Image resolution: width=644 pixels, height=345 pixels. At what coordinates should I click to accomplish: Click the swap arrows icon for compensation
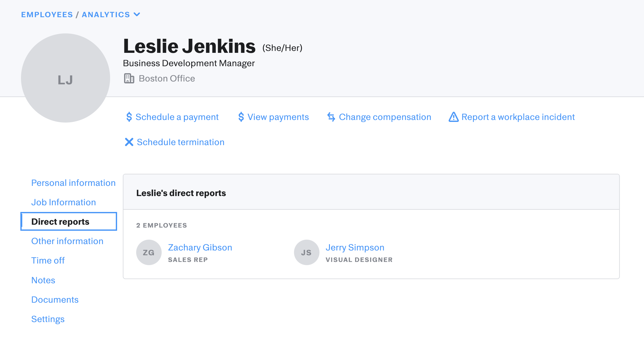(x=331, y=117)
